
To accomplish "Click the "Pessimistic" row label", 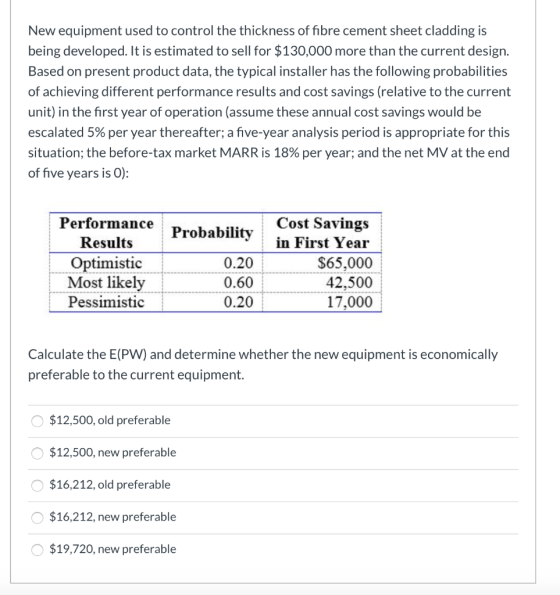I will (106, 302).
